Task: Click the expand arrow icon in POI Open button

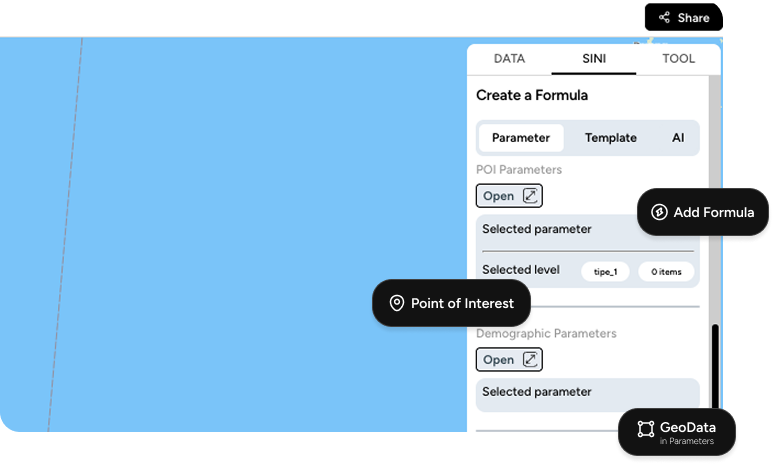Action: (530, 196)
